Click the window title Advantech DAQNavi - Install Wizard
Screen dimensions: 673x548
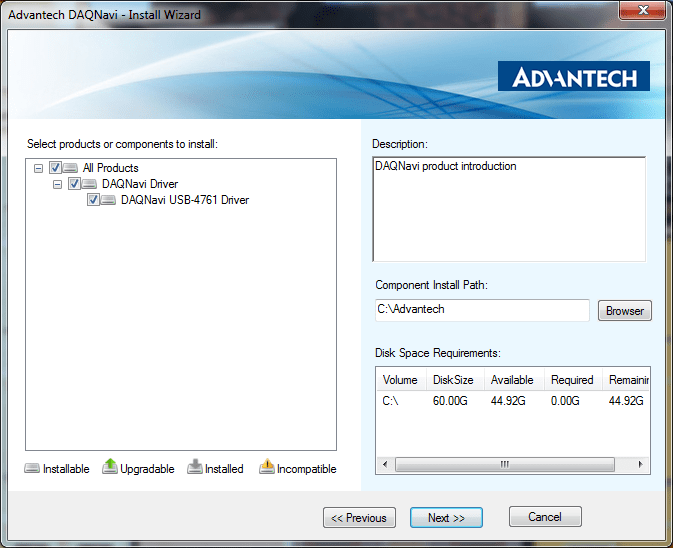point(104,15)
